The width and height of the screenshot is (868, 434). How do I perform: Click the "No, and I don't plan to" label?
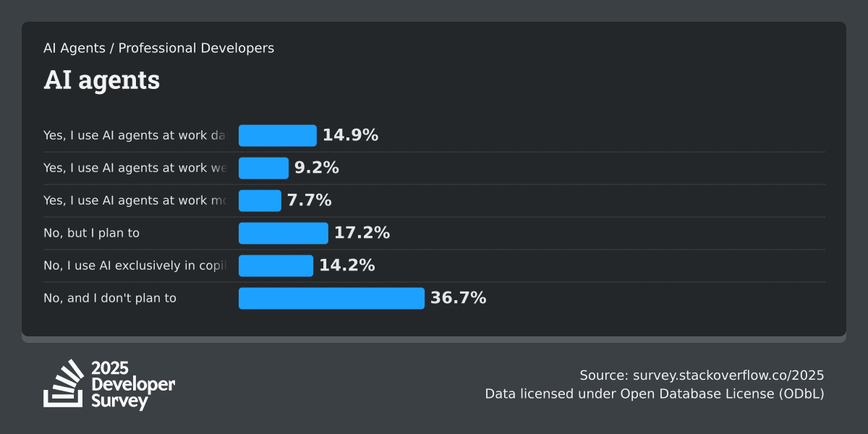(x=110, y=298)
